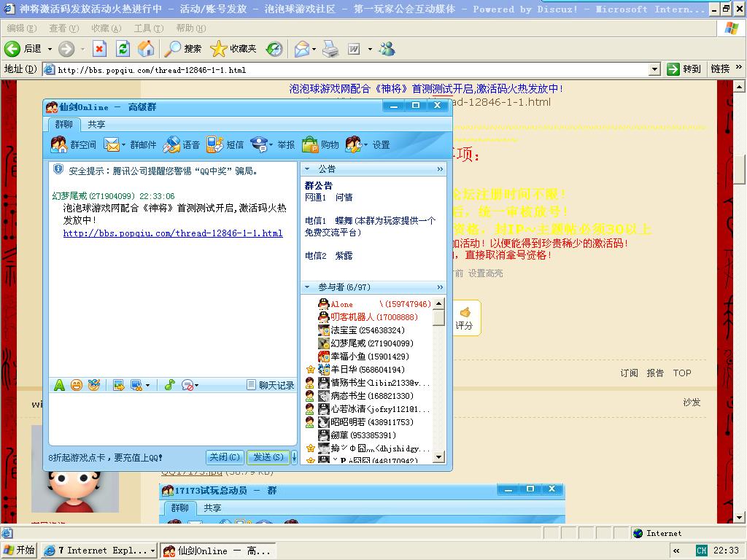Open the 工具 menu in browser
This screenshot has height=560, width=747.
click(x=148, y=28)
